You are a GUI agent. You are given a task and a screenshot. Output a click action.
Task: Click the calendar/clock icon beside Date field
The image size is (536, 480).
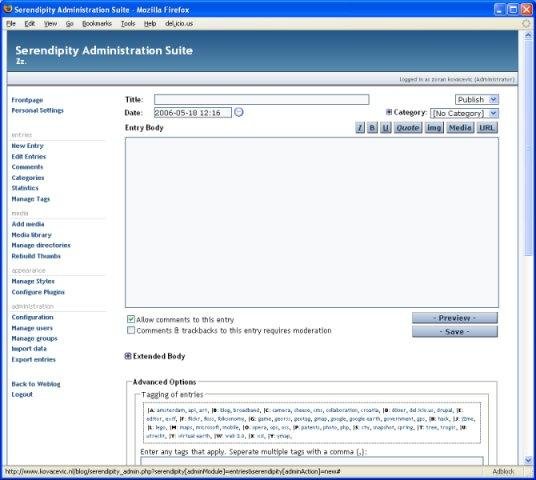click(239, 112)
